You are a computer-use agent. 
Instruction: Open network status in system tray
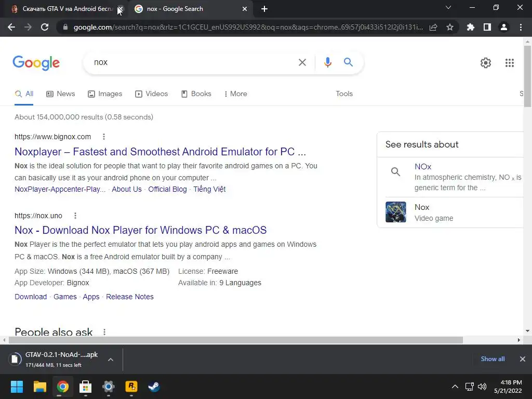click(470, 387)
